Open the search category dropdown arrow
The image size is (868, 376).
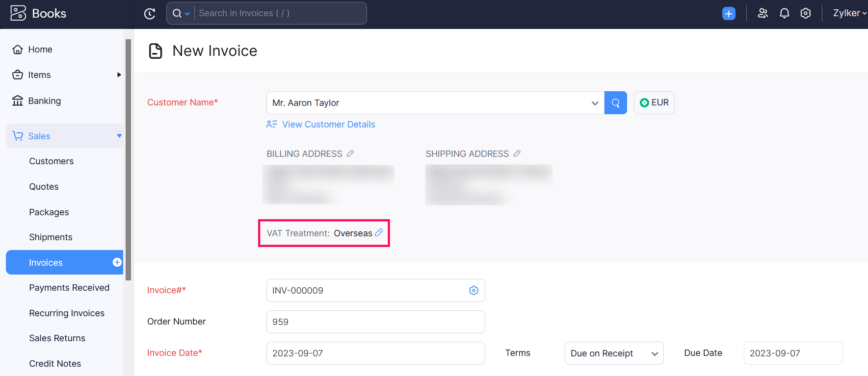click(187, 14)
